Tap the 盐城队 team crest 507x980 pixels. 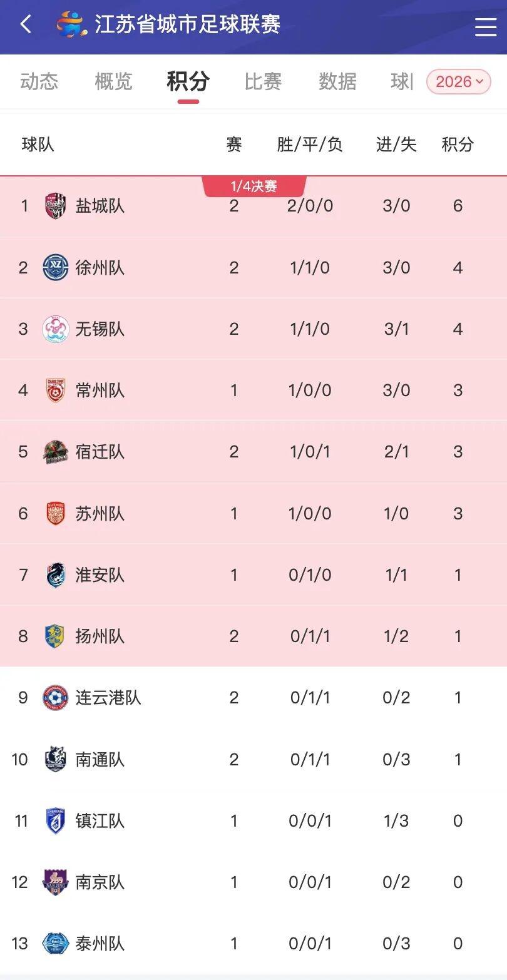click(56, 206)
